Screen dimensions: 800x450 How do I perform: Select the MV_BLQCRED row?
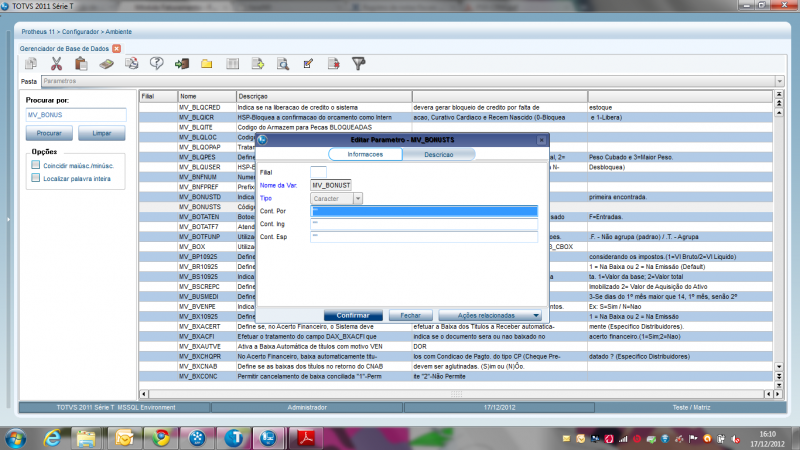tap(456, 108)
